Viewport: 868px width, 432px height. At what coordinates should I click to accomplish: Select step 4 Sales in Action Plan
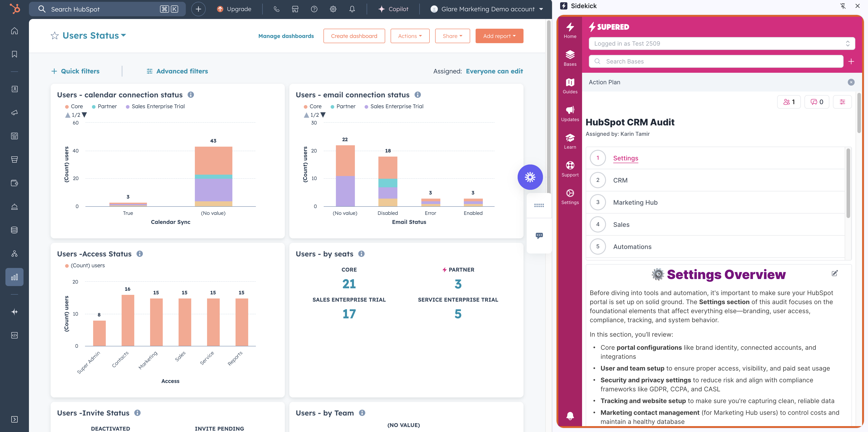point(715,225)
